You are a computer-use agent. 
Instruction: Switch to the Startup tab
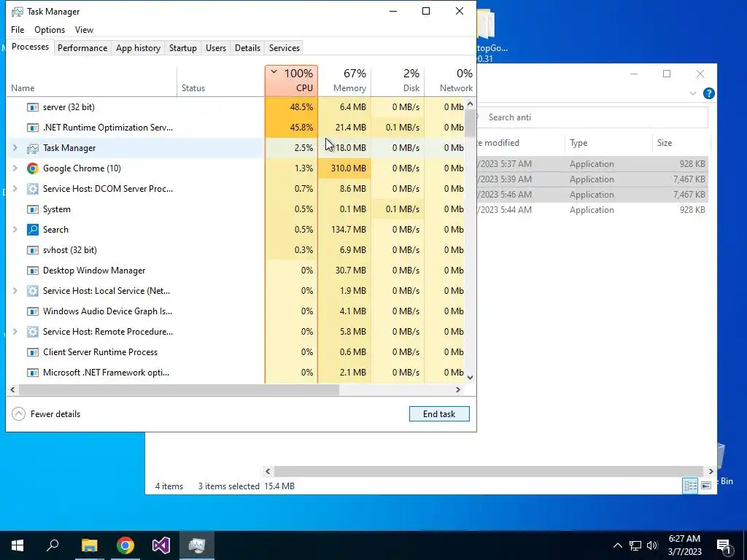coord(183,48)
